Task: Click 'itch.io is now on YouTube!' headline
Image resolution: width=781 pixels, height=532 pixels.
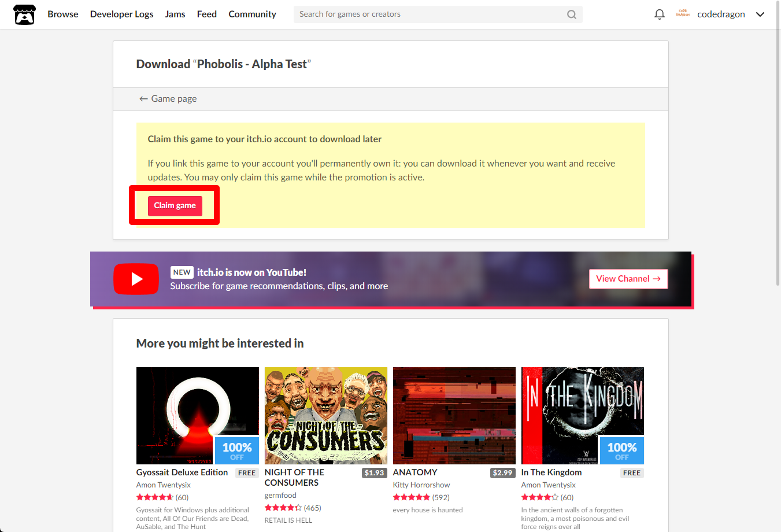Action: (251, 272)
